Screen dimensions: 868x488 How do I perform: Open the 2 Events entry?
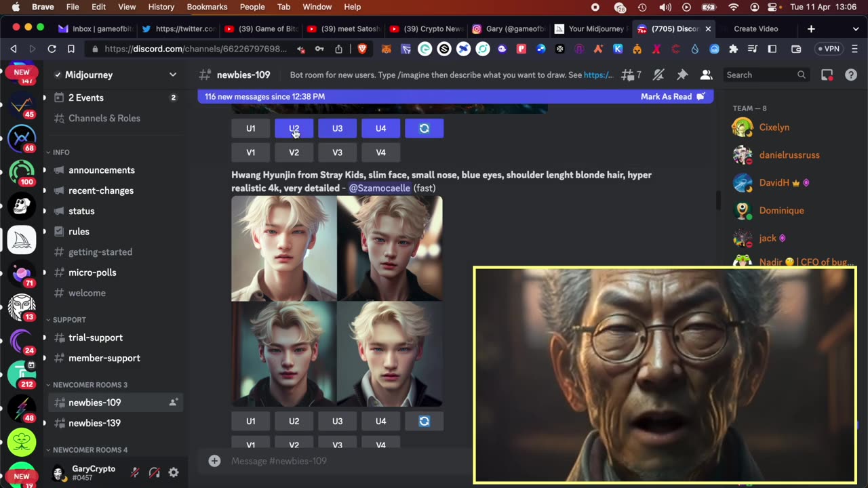tap(86, 98)
